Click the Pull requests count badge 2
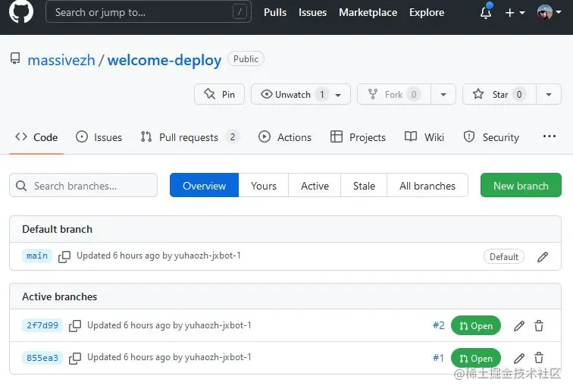The image size is (573, 392). click(x=233, y=137)
